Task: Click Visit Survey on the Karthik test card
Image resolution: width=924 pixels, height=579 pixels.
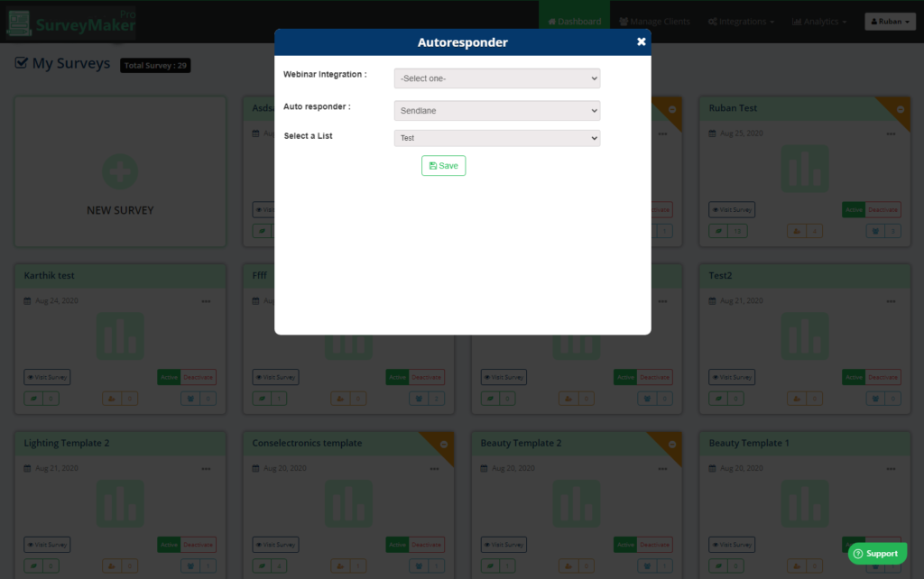Action: click(x=47, y=377)
